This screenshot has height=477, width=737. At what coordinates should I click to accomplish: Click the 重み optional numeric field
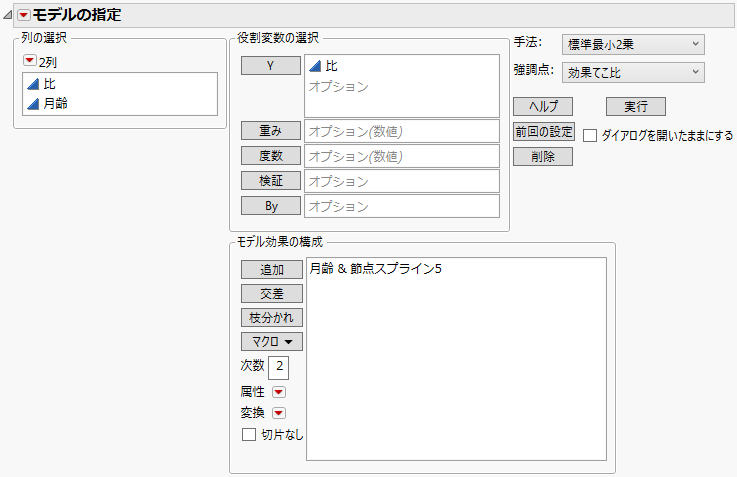tap(402, 131)
